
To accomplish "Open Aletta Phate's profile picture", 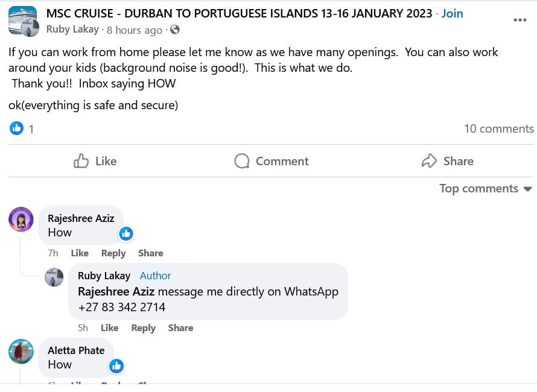I will [21, 352].
